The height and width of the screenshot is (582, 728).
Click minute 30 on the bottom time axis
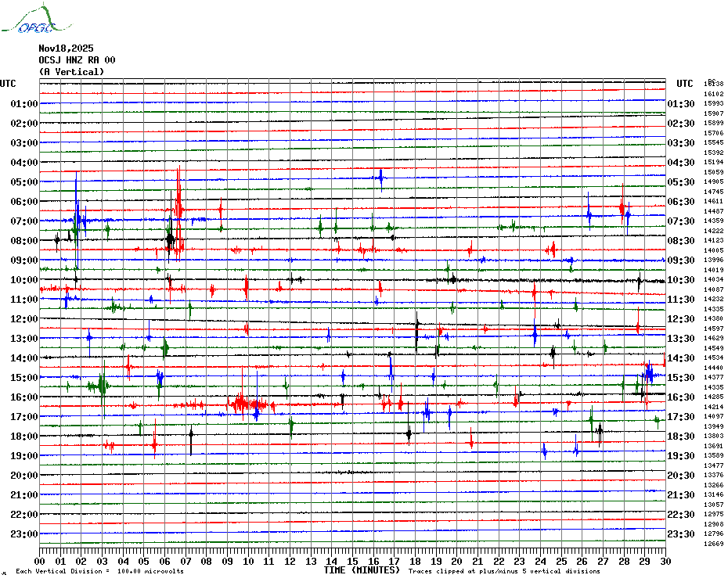[665, 561]
